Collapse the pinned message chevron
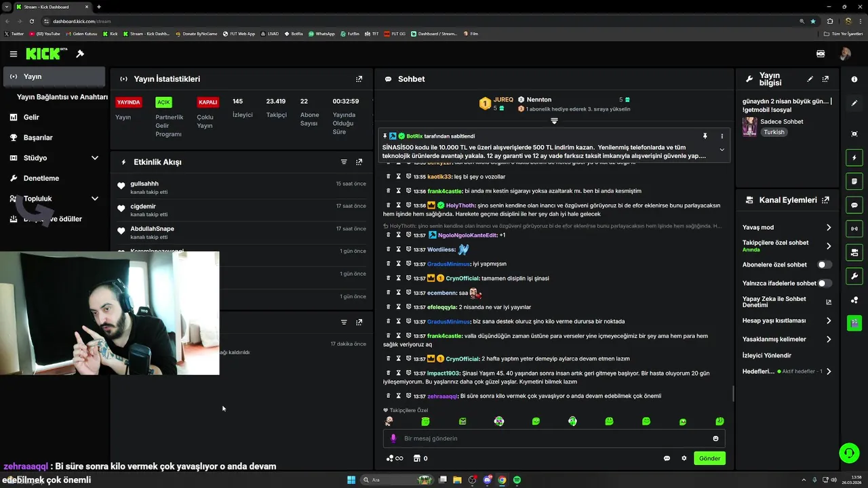This screenshot has height=488, width=868. click(x=722, y=150)
